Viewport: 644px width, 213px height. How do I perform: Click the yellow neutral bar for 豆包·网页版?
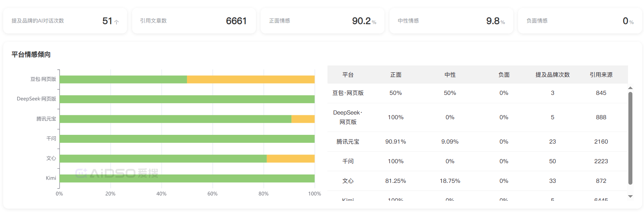[250, 79]
